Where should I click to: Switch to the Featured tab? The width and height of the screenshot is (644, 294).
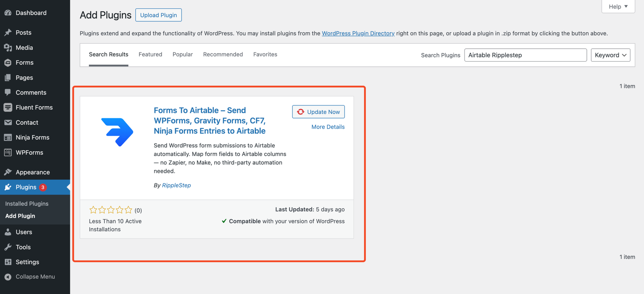pyautogui.click(x=151, y=55)
